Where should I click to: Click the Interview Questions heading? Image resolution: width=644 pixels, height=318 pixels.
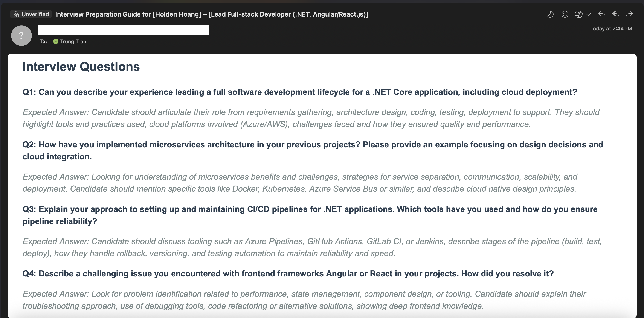(x=81, y=67)
